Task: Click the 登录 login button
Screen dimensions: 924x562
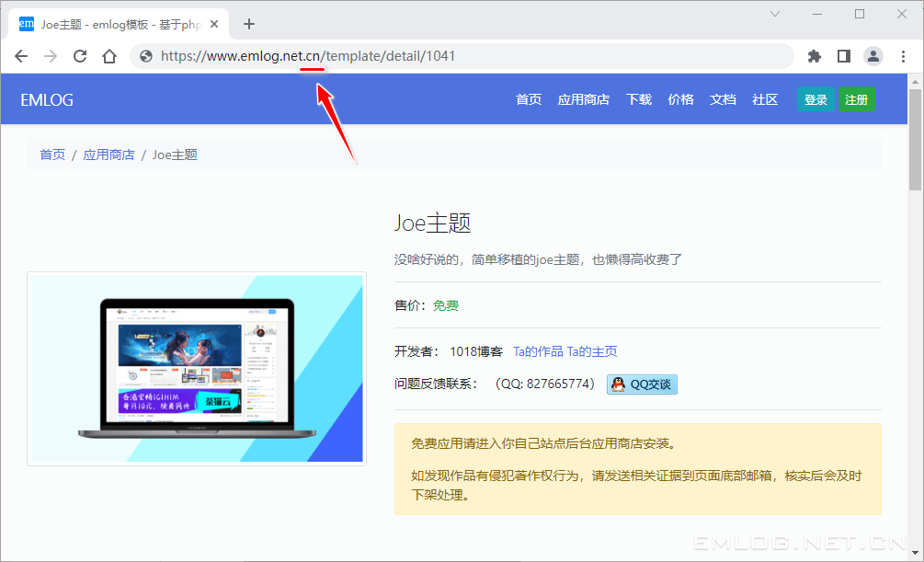Action: 816,99
